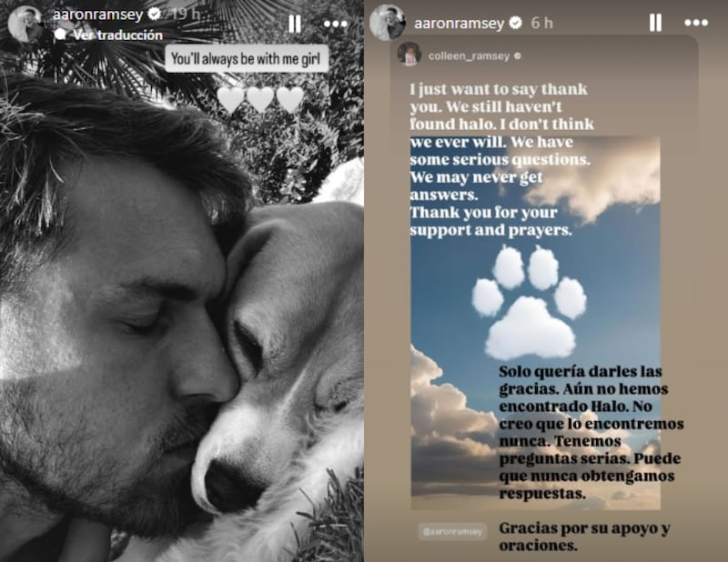
Task: Open colleen_ramsey profile avatar
Action: (x=409, y=55)
